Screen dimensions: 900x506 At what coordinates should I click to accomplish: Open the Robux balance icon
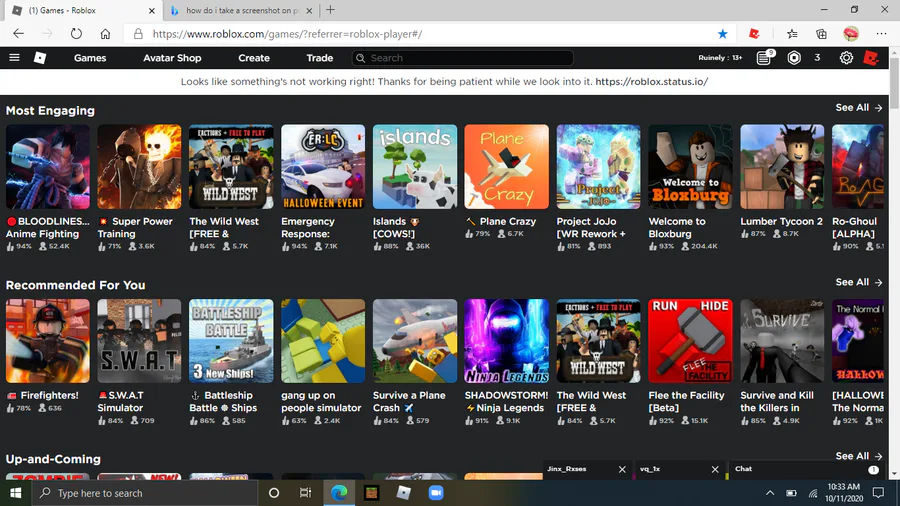click(794, 57)
